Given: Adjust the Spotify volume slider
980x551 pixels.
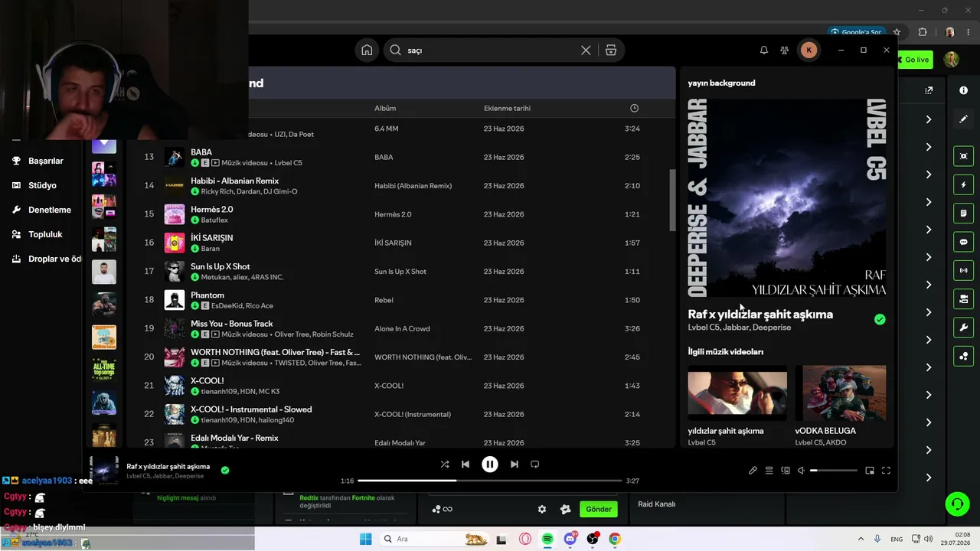Looking at the screenshot, I should point(834,471).
